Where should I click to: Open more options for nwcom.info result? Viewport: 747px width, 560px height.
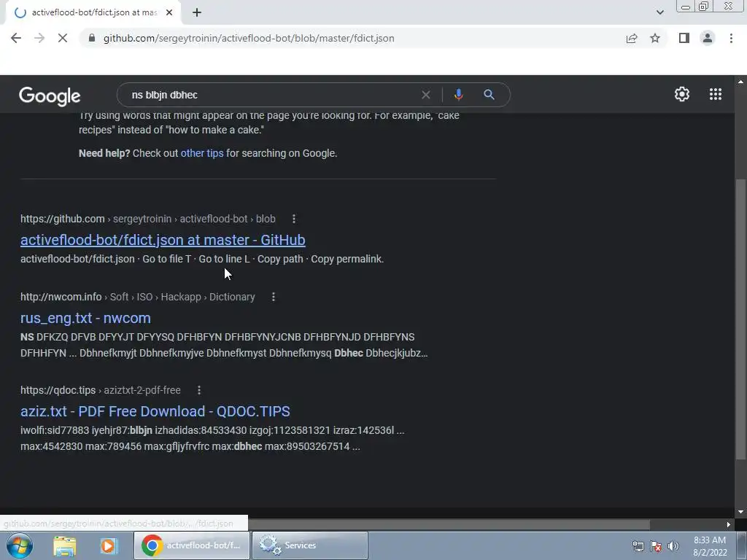click(274, 297)
